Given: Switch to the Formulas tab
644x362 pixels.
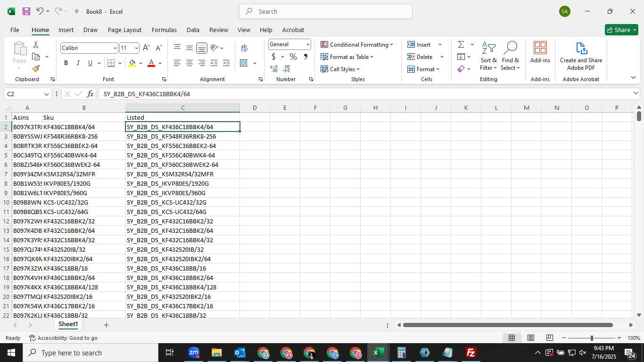Looking at the screenshot, I should click(164, 30).
